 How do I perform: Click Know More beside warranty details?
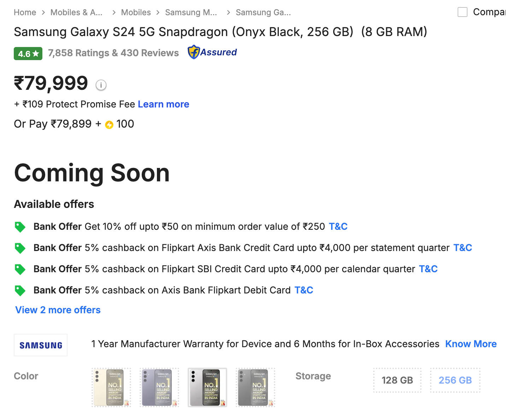pos(471,344)
